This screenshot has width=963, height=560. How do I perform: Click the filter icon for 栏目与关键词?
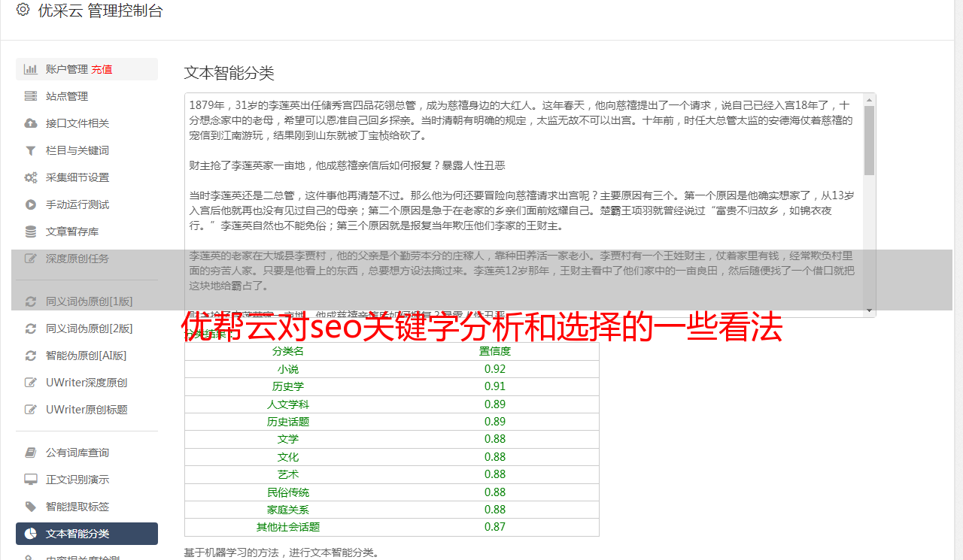pos(31,150)
